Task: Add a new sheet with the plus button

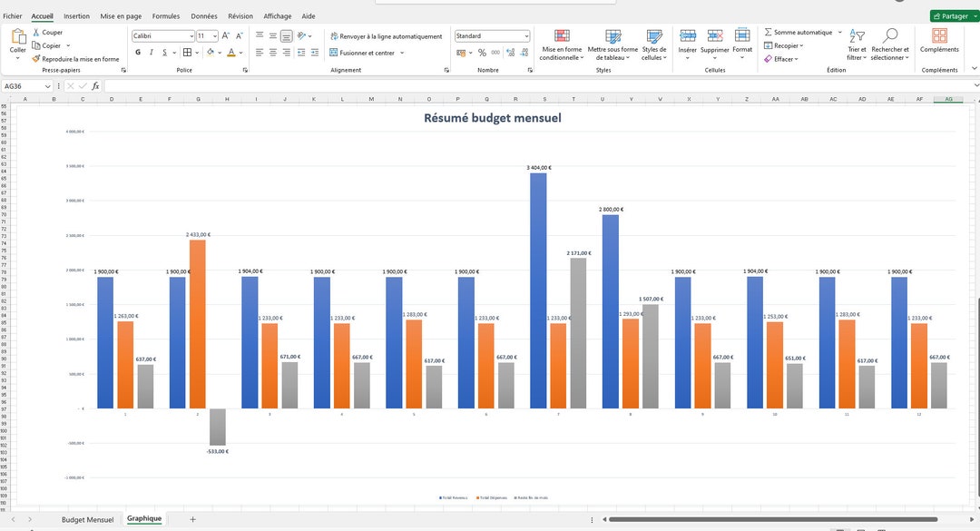Action: click(x=192, y=520)
